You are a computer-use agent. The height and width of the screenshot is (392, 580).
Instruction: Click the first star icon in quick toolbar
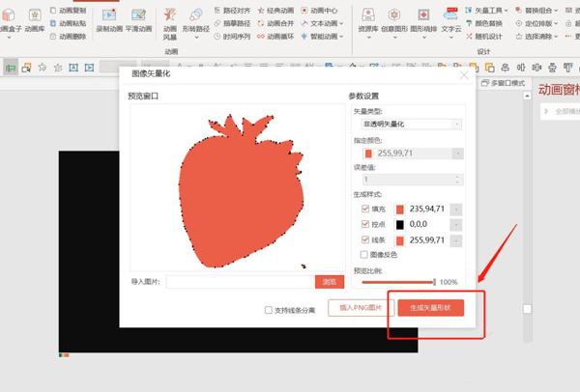(x=43, y=68)
